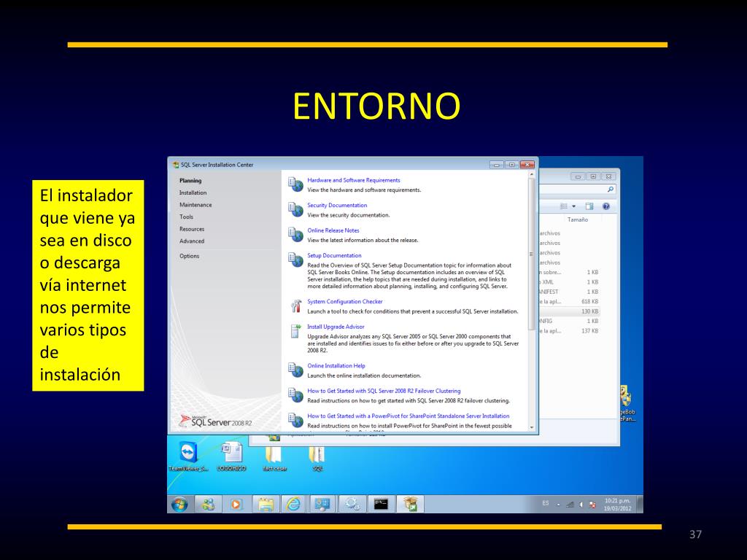Viewport: 747px width, 560px height.
Task: Click the Control Panel taskbar icon
Action: pos(322,504)
